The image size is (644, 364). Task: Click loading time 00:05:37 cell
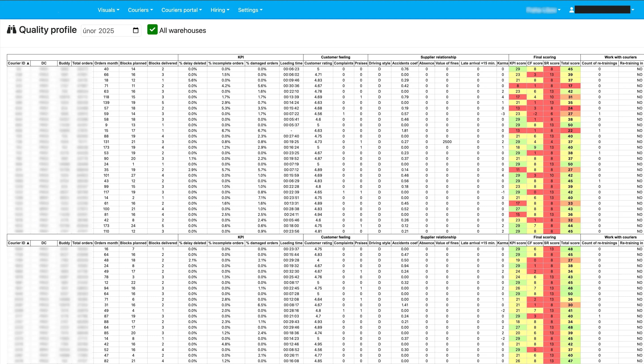pyautogui.click(x=291, y=125)
